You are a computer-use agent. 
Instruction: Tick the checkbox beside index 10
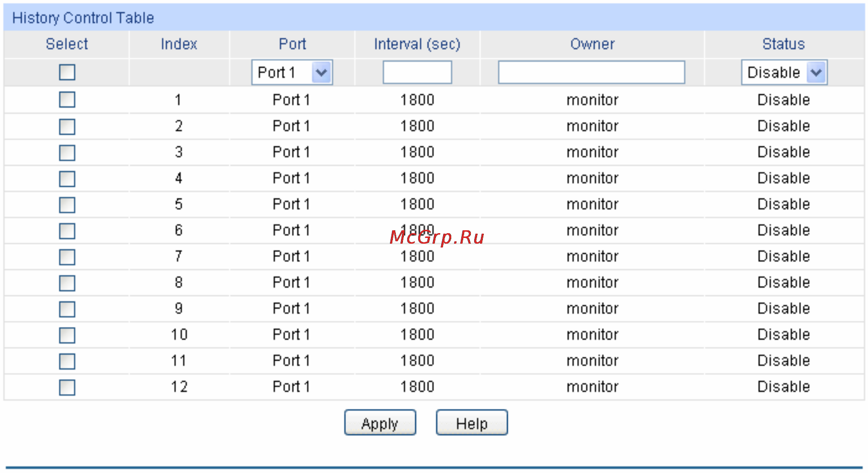coord(67,335)
